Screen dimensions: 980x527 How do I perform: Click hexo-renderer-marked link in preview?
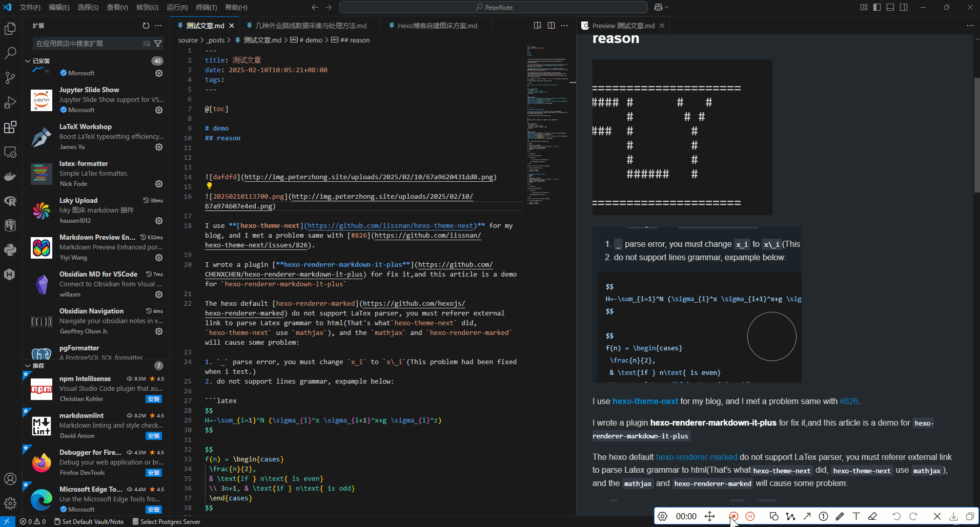click(697, 457)
